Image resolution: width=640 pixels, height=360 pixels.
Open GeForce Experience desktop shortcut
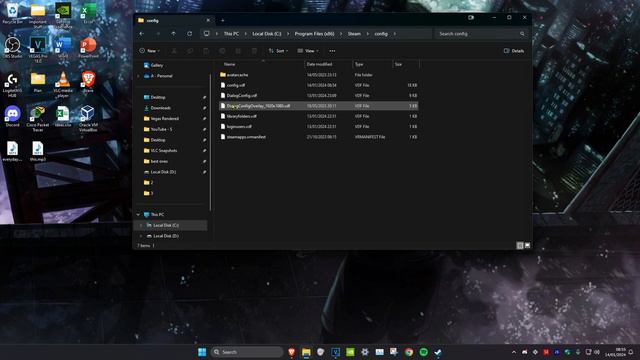click(63, 16)
